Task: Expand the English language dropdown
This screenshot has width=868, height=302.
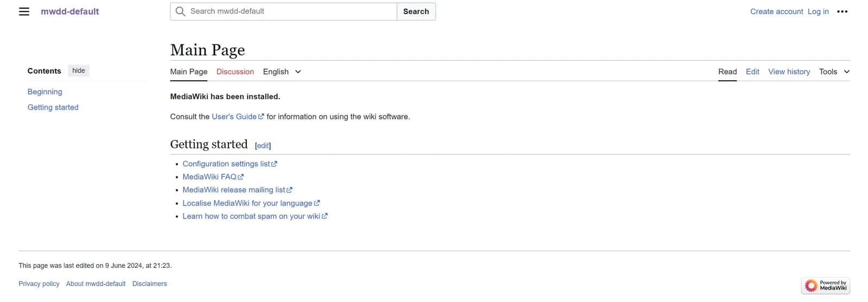Action: 282,72
